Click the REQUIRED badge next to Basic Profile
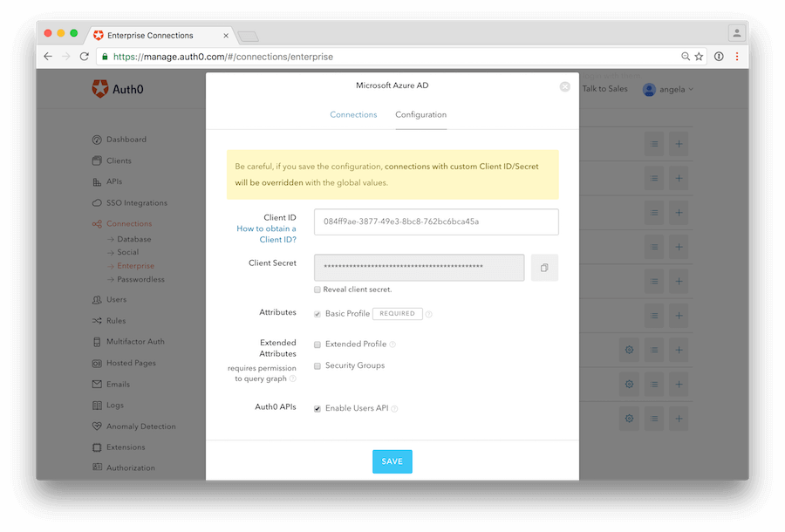Image resolution: width=785 pixels, height=532 pixels. coord(398,314)
